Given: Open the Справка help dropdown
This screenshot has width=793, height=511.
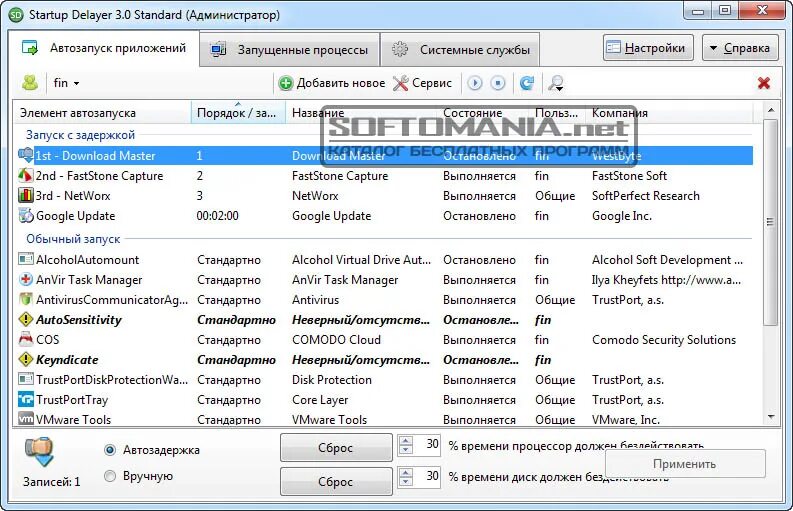Looking at the screenshot, I should coord(740,48).
